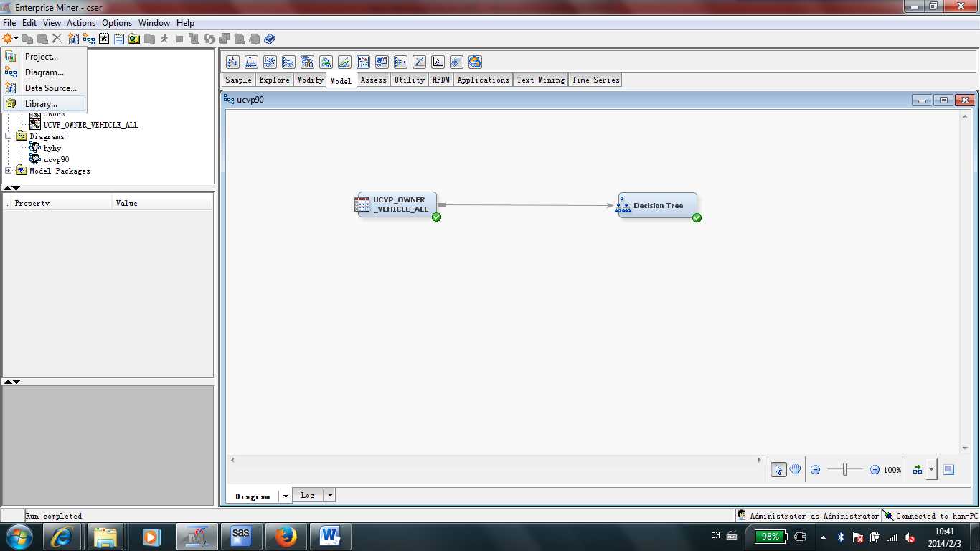
Task: Select the AutoNeural node icon
Action: click(232, 62)
